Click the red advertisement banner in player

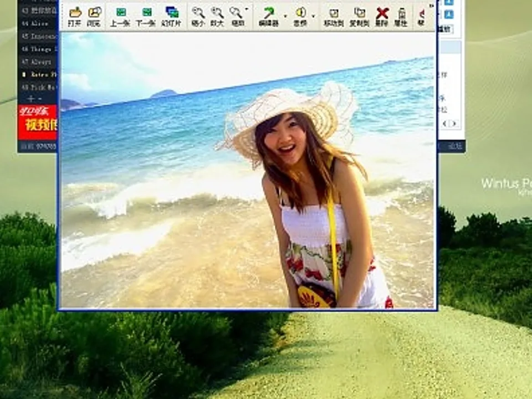(37, 122)
